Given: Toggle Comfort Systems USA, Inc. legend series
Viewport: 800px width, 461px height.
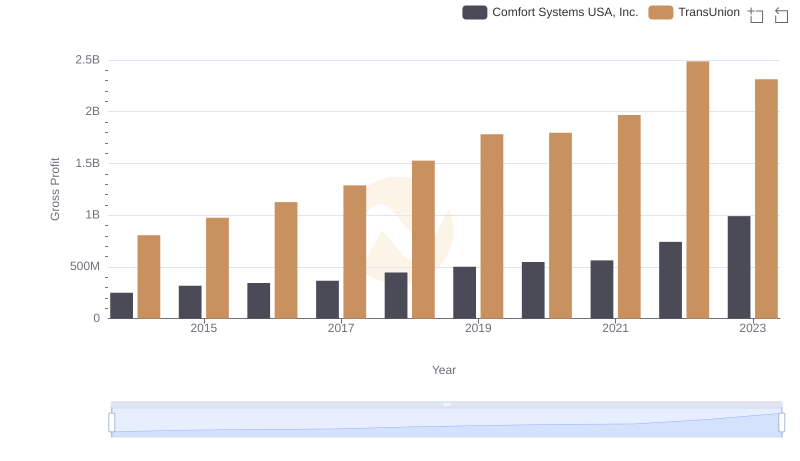Looking at the screenshot, I should [550, 12].
